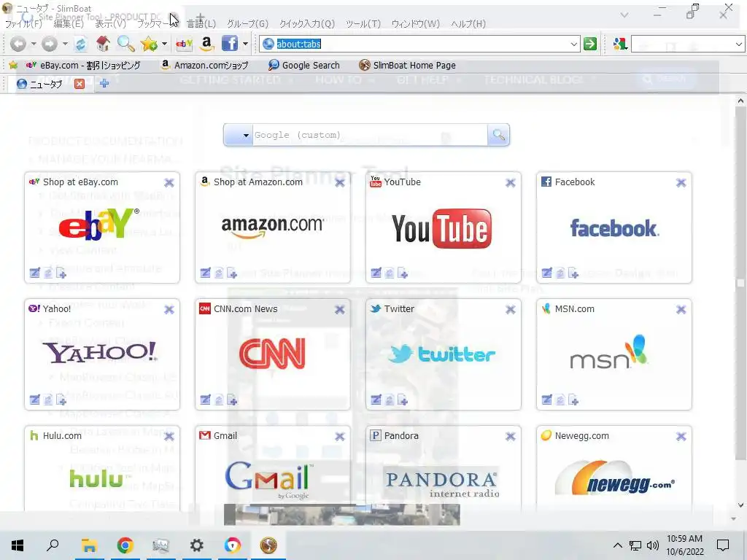Go back with the Back arrow button
Screen dimensions: 747x560
click(x=18, y=44)
